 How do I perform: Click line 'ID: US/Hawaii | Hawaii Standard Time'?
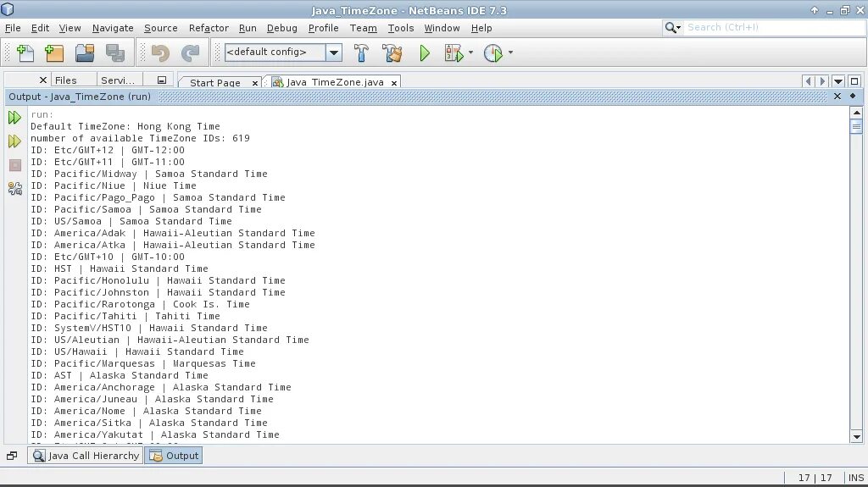pyautogui.click(x=136, y=351)
